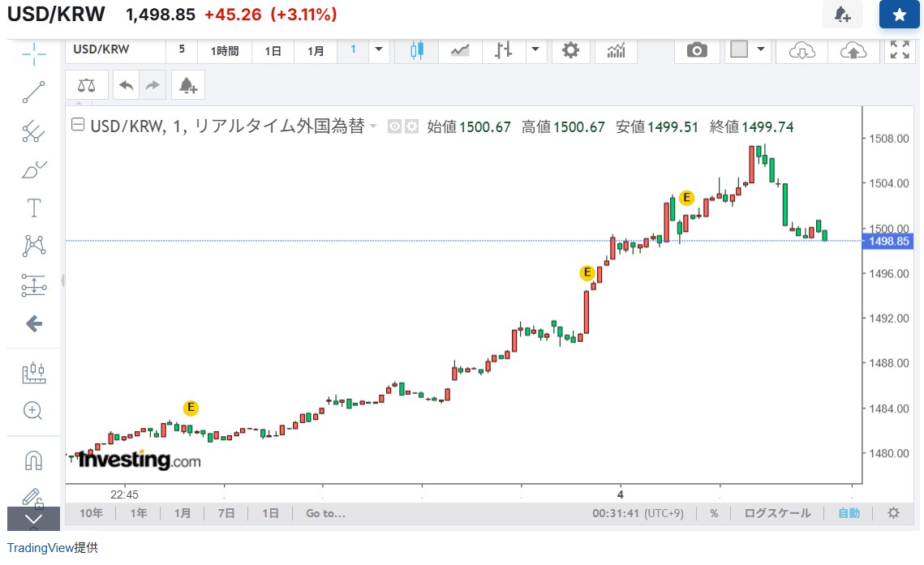
Task: Click the zoom in magnifier tool
Action: (33, 410)
